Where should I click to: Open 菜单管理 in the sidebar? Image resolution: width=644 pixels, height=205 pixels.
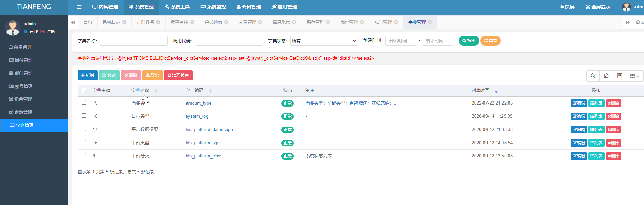(x=34, y=47)
